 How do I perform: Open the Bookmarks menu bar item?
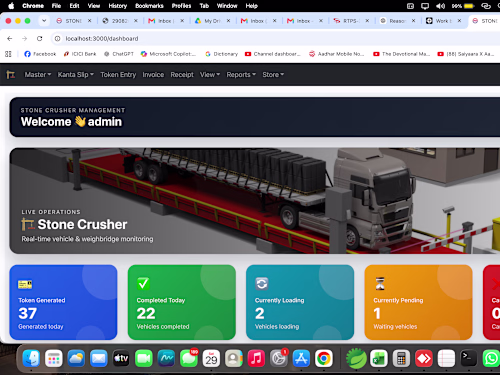tap(149, 6)
